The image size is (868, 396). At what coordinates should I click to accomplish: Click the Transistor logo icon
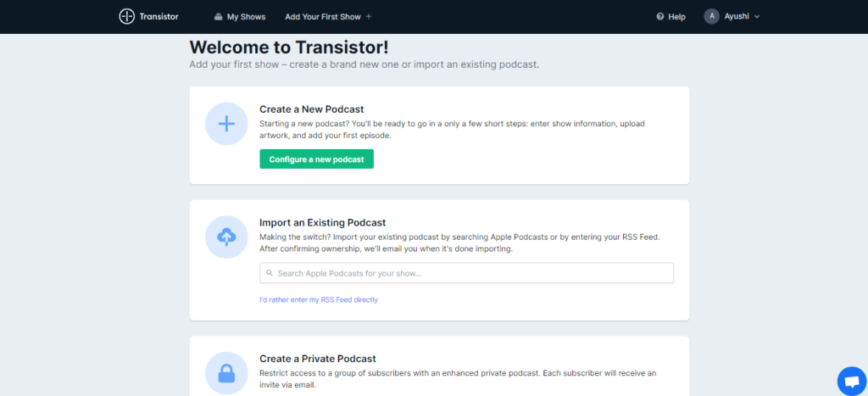pos(127,17)
